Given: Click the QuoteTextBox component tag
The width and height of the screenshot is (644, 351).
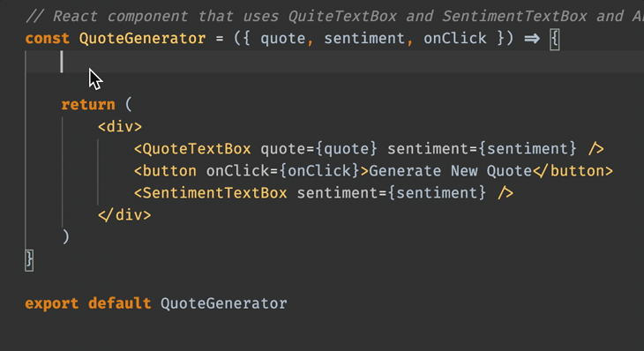Looking at the screenshot, I should [192, 149].
